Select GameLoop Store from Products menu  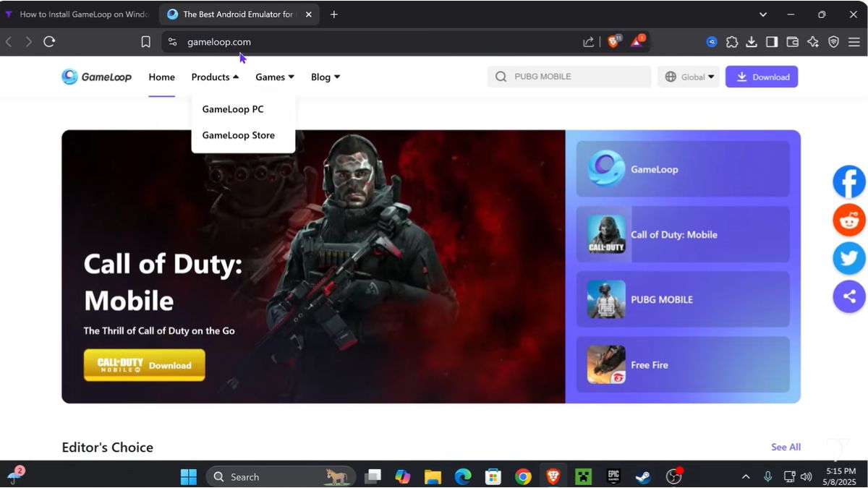239,135
